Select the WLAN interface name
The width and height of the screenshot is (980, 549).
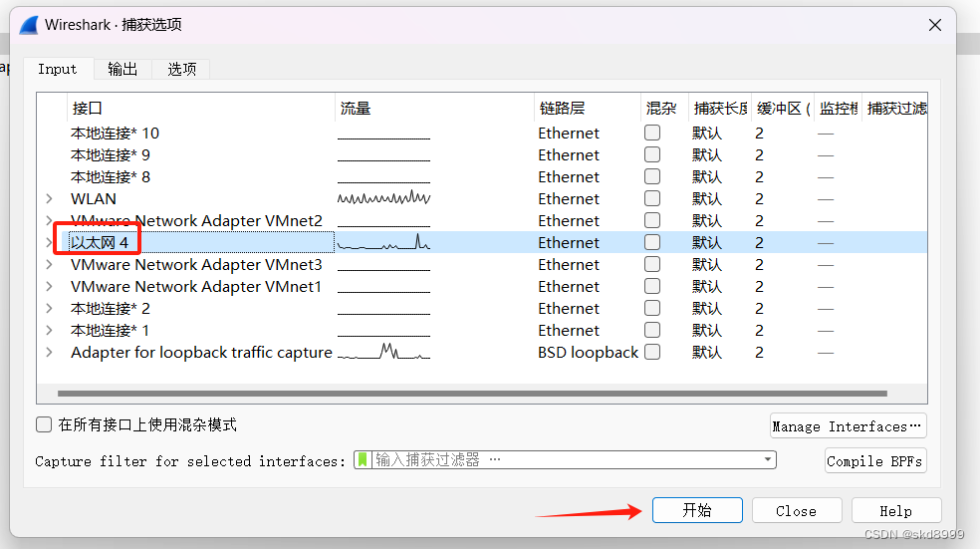[x=94, y=199]
